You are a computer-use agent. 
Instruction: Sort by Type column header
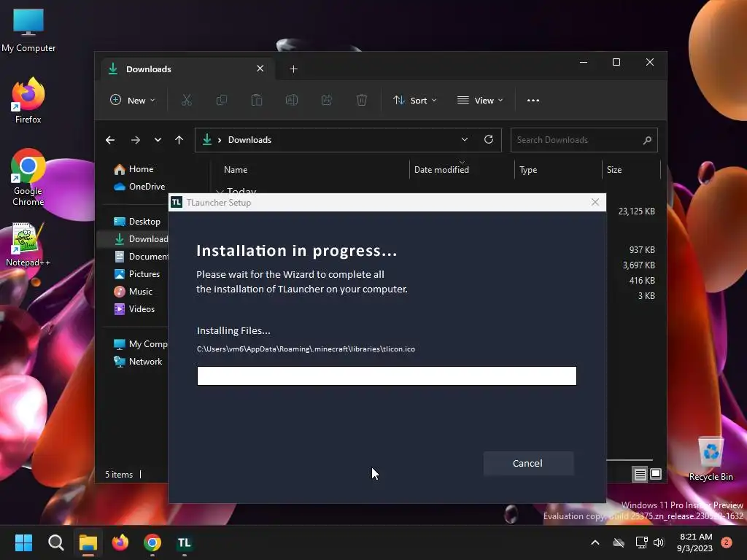[x=528, y=170]
